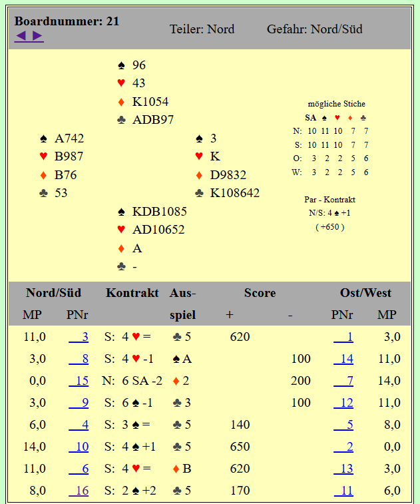
Task: Open East/West pair number 14 link
Action: (x=343, y=359)
